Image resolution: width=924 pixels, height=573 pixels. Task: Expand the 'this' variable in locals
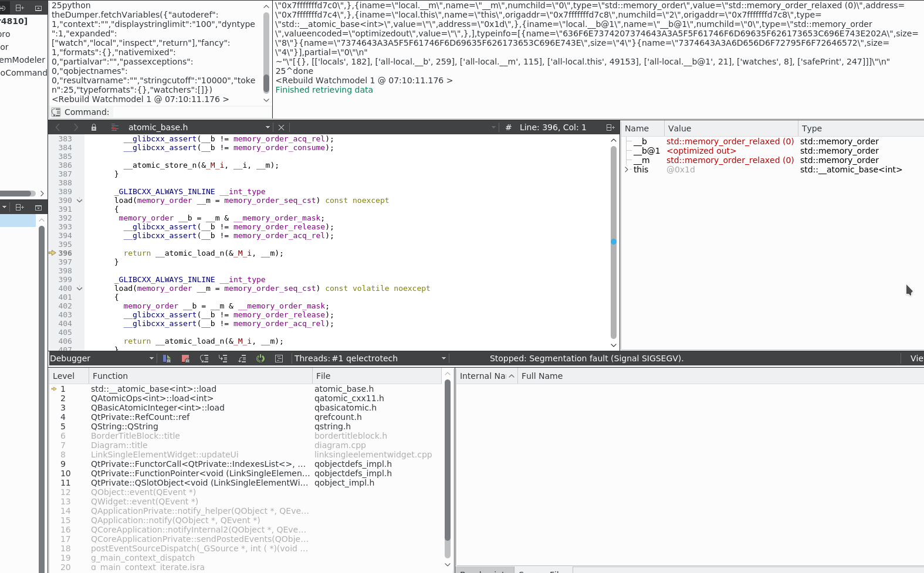click(x=627, y=169)
